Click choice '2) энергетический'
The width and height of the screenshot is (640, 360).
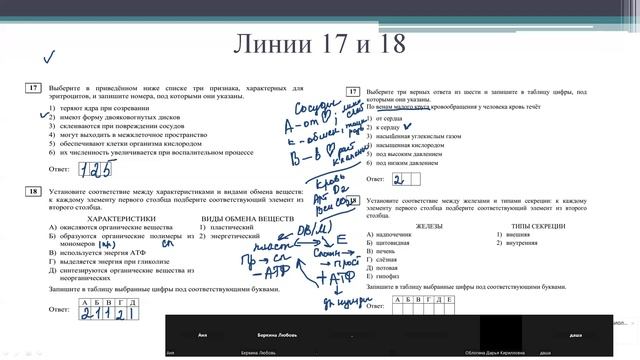229,236
